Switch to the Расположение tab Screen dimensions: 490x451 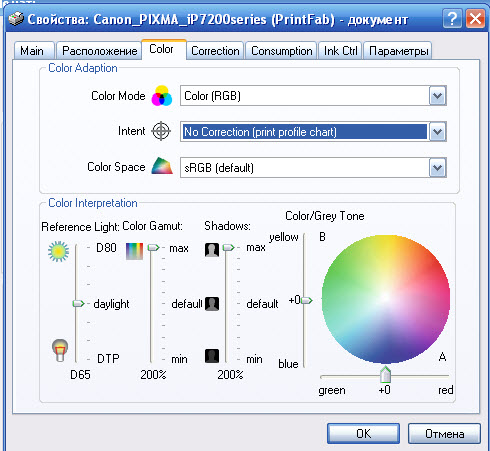(x=99, y=51)
